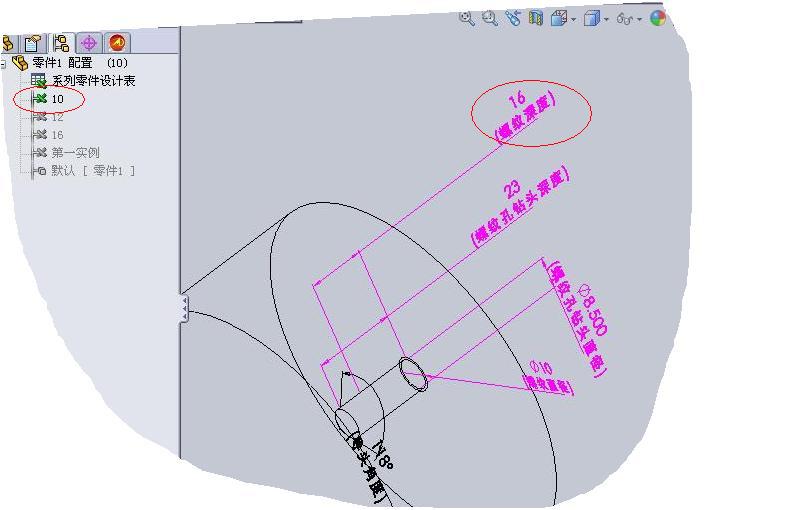Select the 118° (钻头角度) dimension
This screenshot has width=793, height=510.
(x=373, y=468)
